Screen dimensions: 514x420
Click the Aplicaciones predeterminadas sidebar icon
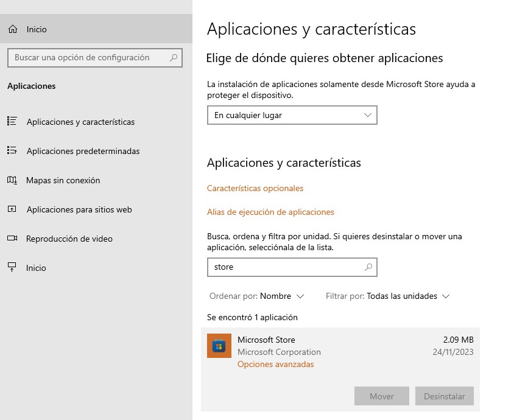click(x=12, y=151)
